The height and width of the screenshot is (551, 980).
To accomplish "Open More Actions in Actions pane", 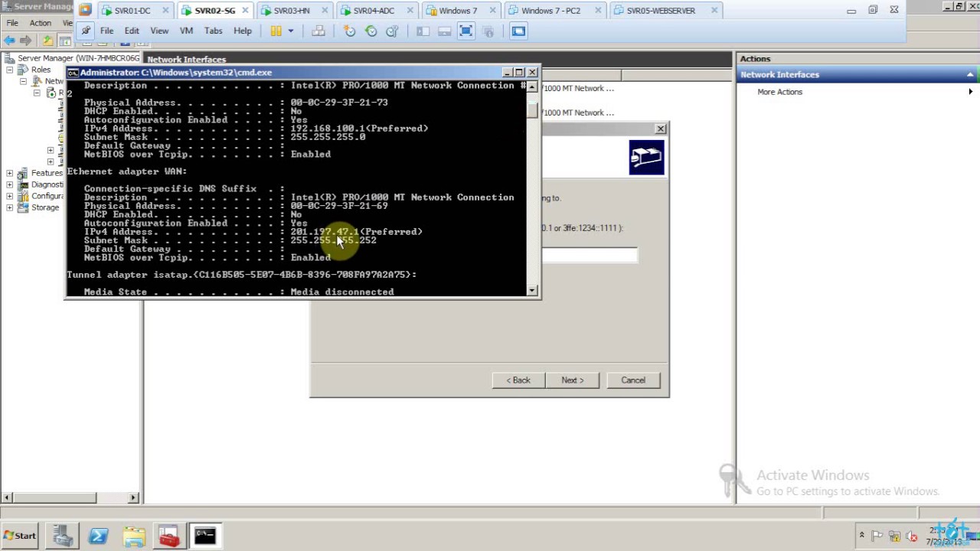I will pos(779,92).
